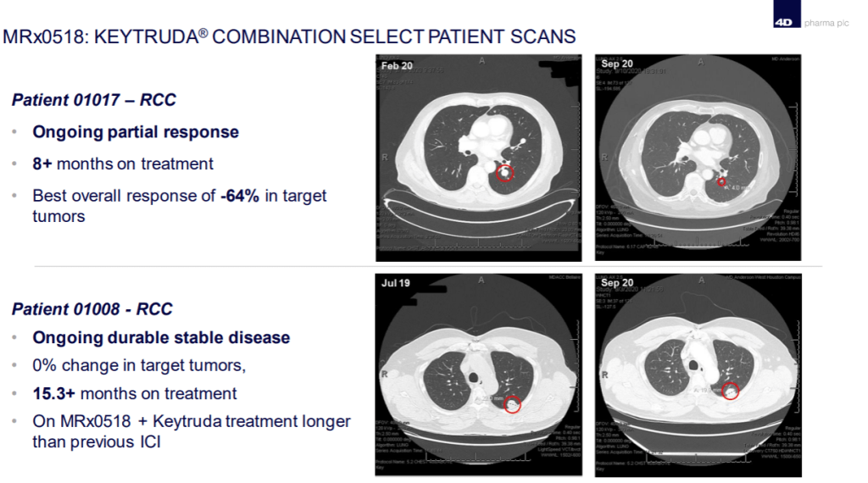Click the '15.3+ months on treatment' line

coord(135,393)
